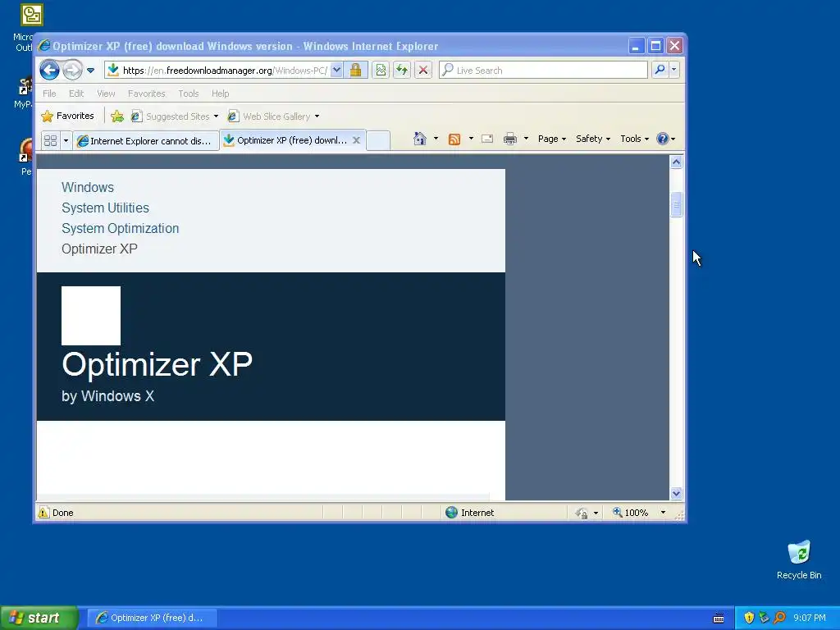
Task: Switch to Internet Explorer cannot display tab
Action: pyautogui.click(x=146, y=140)
